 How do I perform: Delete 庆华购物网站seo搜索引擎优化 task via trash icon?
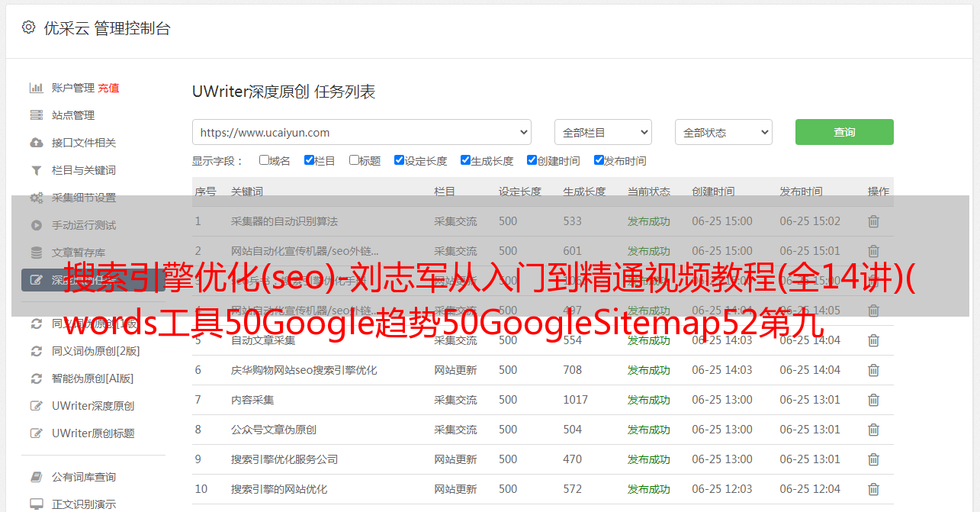(874, 370)
